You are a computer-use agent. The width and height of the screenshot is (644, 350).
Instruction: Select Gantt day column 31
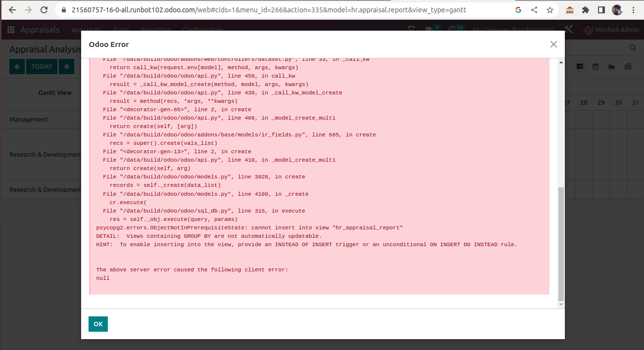[x=635, y=103]
